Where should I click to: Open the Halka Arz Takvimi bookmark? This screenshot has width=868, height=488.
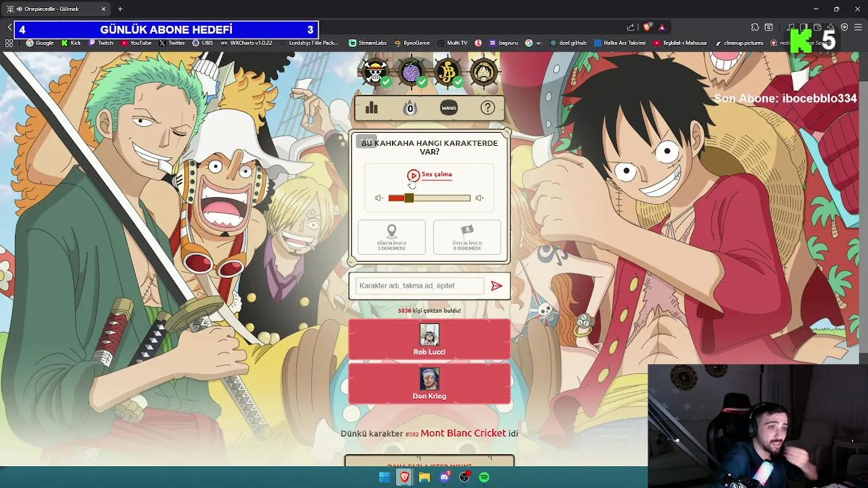coord(620,43)
